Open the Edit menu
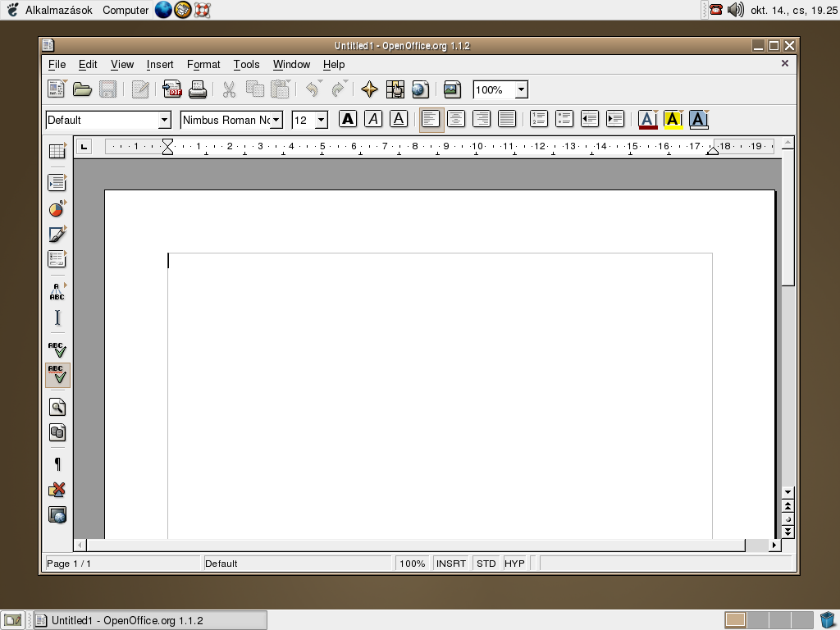Screen dimensions: 840x630 [88, 64]
